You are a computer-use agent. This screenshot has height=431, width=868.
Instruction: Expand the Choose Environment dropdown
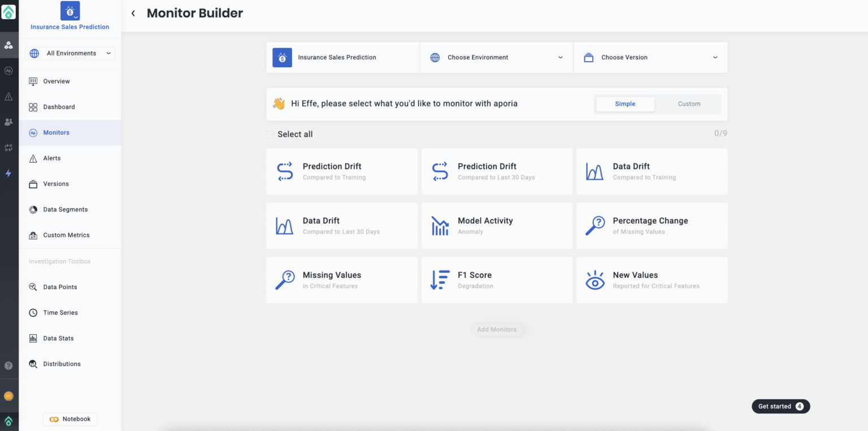tap(496, 57)
